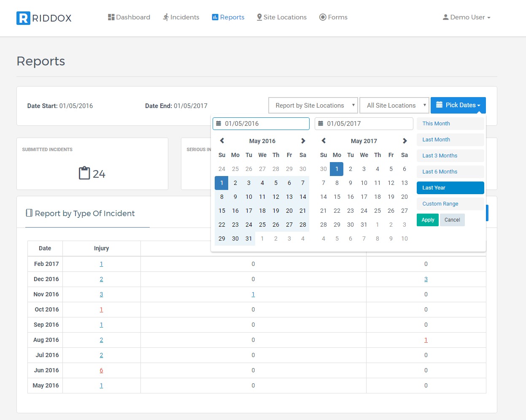
Task: Toggle the Pick Dates dropdown button
Action: 458,105
